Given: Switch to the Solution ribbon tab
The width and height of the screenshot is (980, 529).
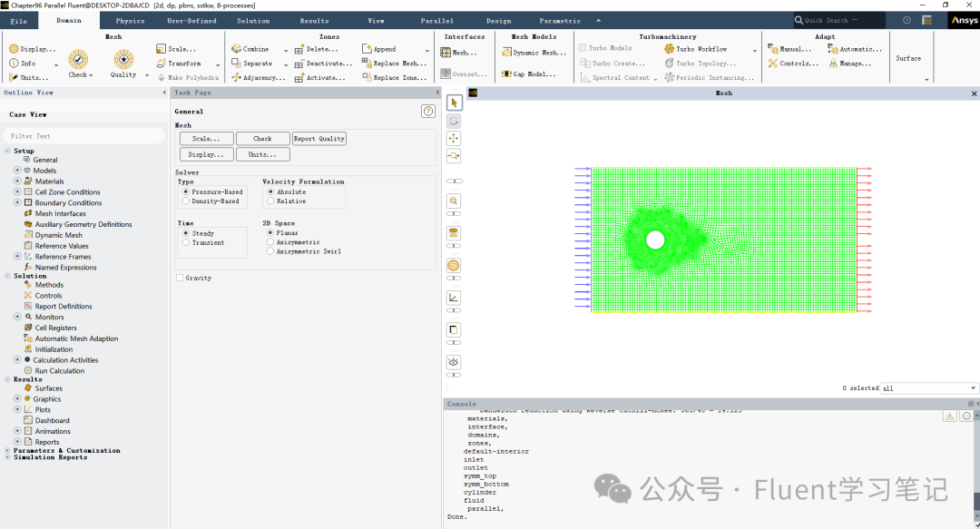Looking at the screenshot, I should point(253,21).
